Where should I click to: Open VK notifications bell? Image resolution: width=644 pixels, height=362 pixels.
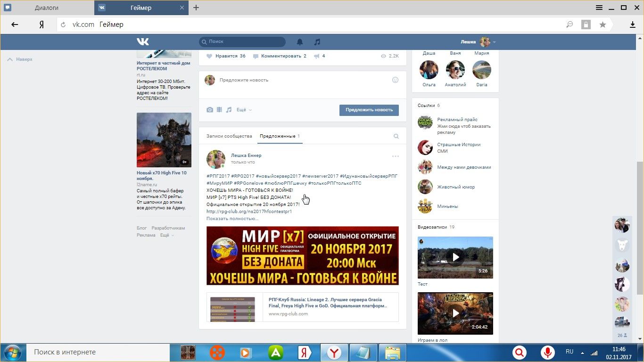coord(300,42)
